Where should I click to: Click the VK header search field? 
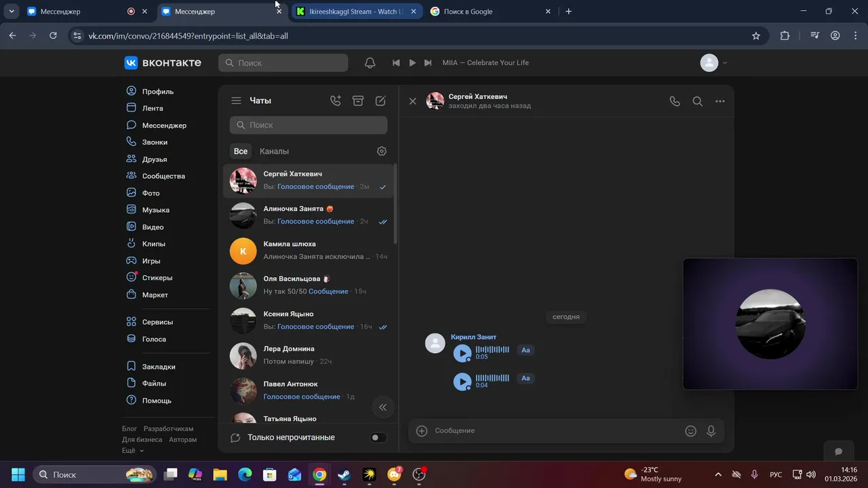pyautogui.click(x=283, y=62)
